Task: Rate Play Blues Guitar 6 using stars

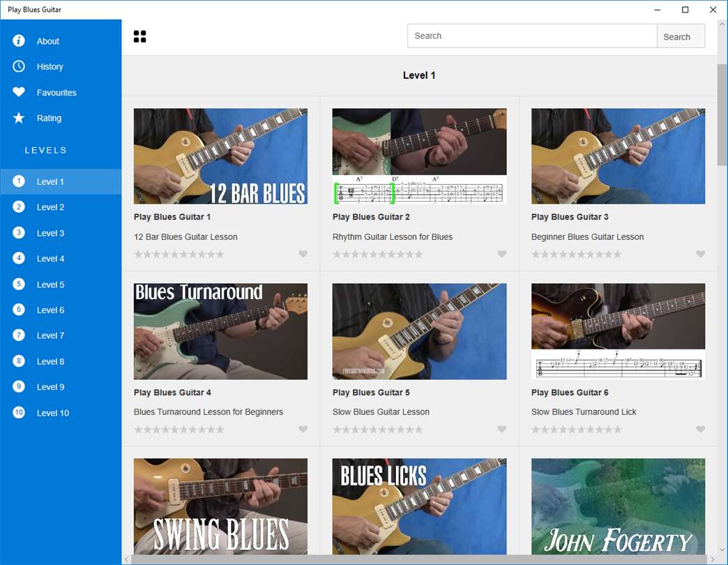Action: coord(576,430)
